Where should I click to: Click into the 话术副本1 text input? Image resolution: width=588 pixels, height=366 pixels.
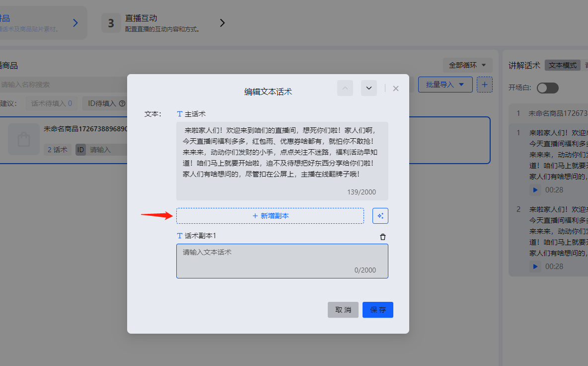(282, 261)
